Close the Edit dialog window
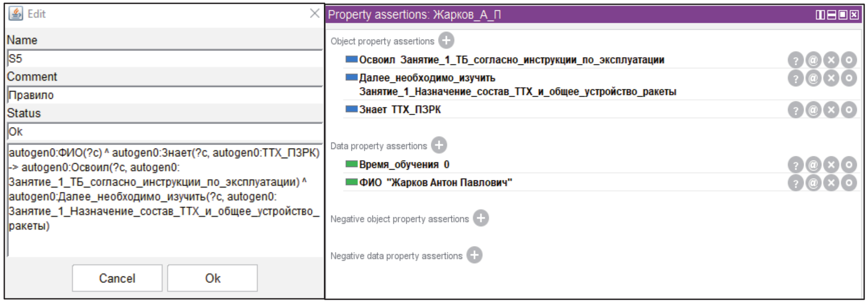This screenshot has height=304, width=868. click(x=315, y=13)
